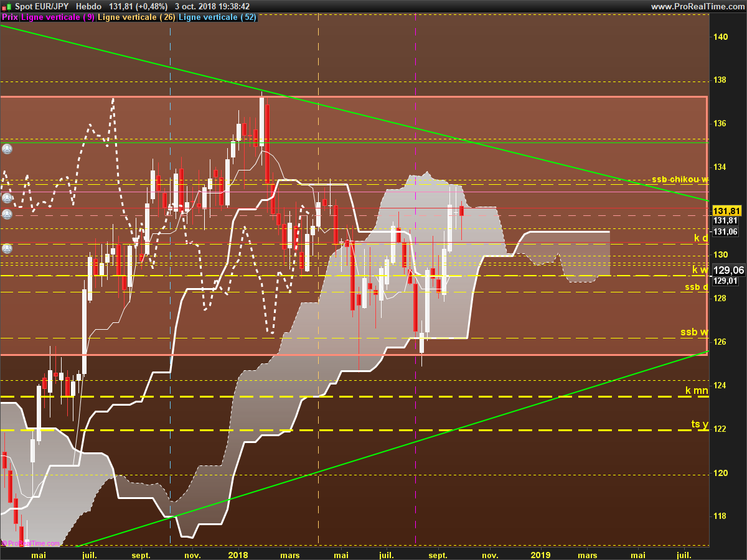747x560 pixels.
Task: Click the Hebdo timeframe label
Action: (89, 6)
